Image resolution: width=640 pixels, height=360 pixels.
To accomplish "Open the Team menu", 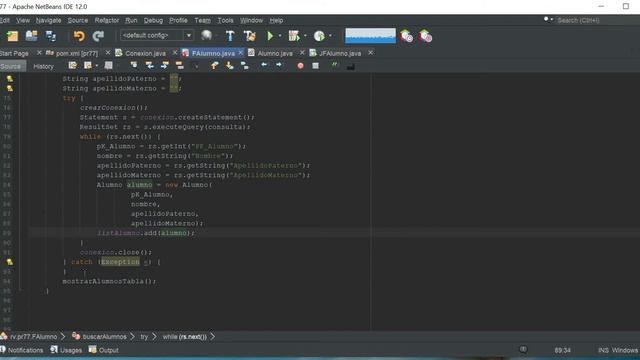I will (202, 20).
